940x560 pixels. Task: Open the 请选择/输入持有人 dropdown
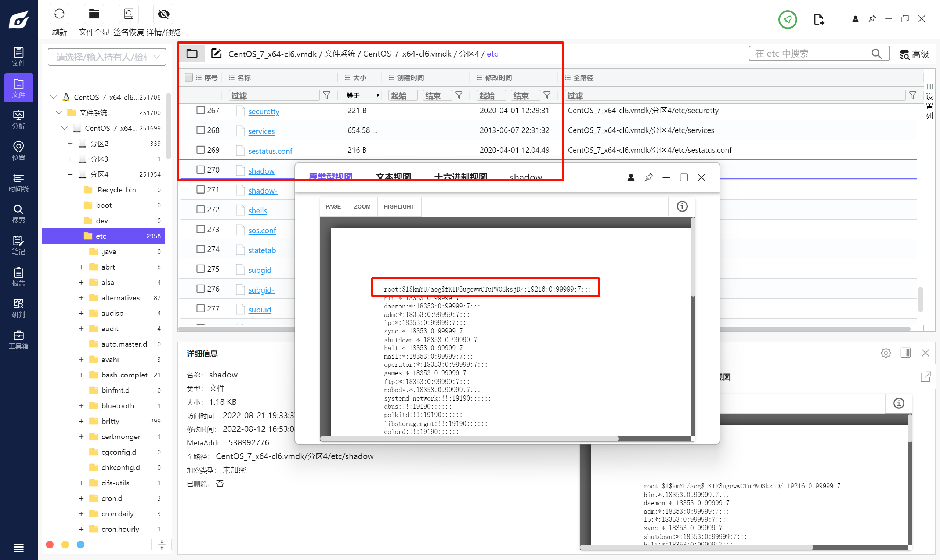click(x=107, y=57)
